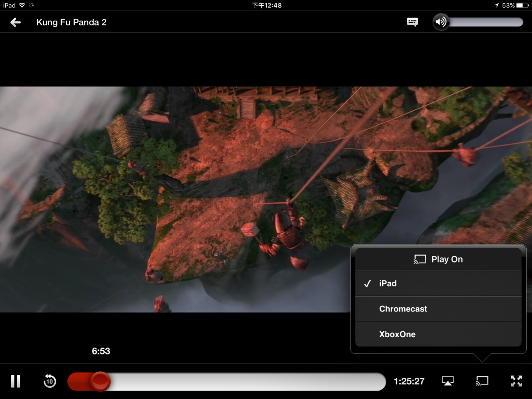Mute audio with the speaker icon
This screenshot has height=399, width=532.
(441, 22)
